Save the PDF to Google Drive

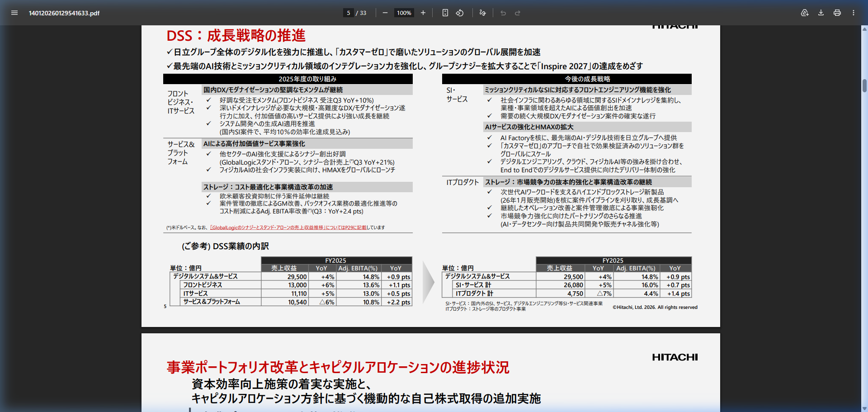coord(805,13)
